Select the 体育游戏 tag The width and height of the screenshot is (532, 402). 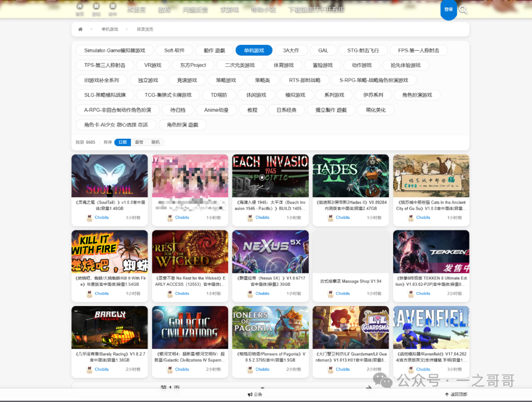[284, 65]
